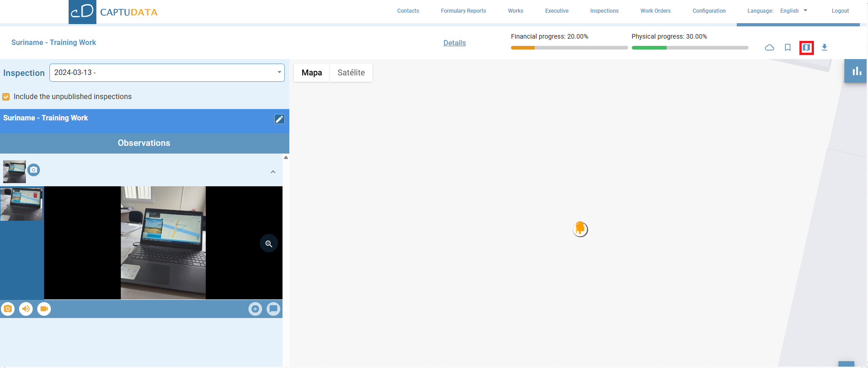
Task: Open the map view icon
Action: [806, 48]
